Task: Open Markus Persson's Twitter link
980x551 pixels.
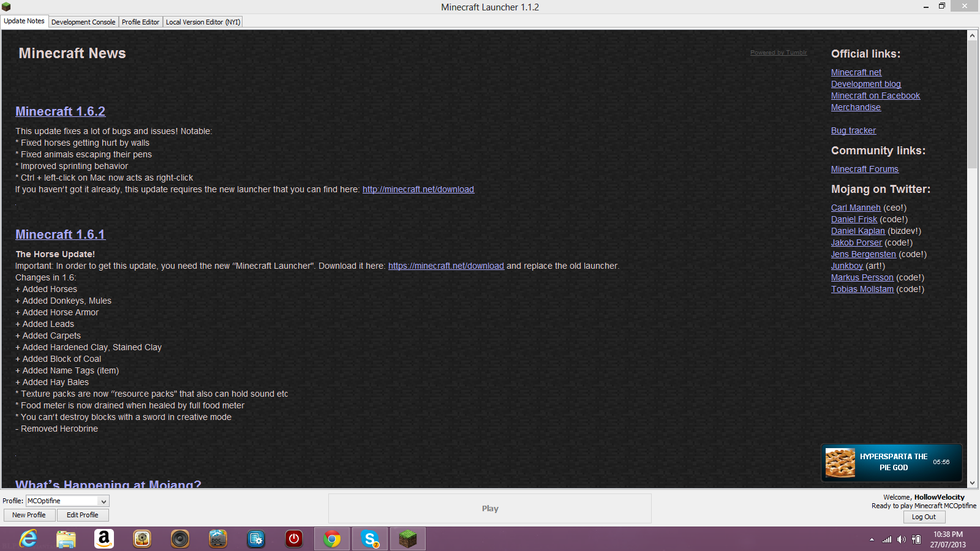Action: coord(862,277)
